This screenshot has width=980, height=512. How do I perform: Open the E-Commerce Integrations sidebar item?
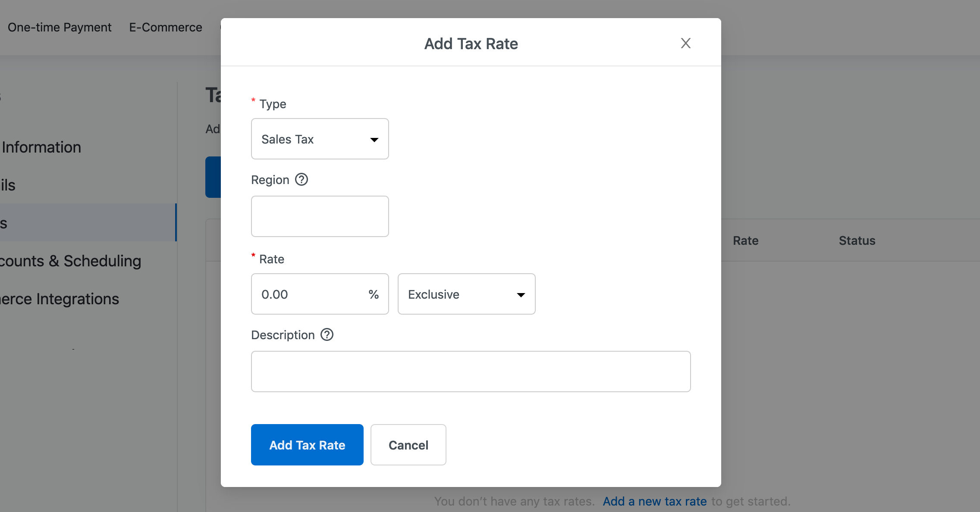coord(59,299)
